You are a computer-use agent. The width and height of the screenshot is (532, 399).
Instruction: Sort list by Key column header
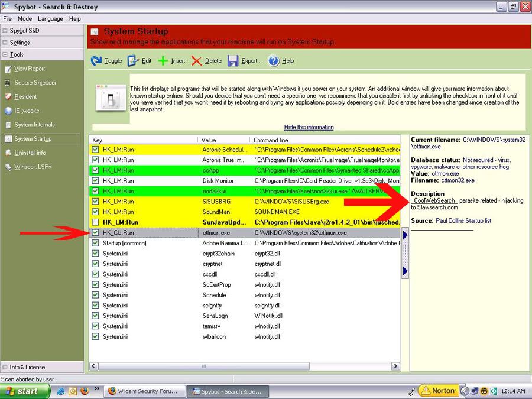[143, 140]
